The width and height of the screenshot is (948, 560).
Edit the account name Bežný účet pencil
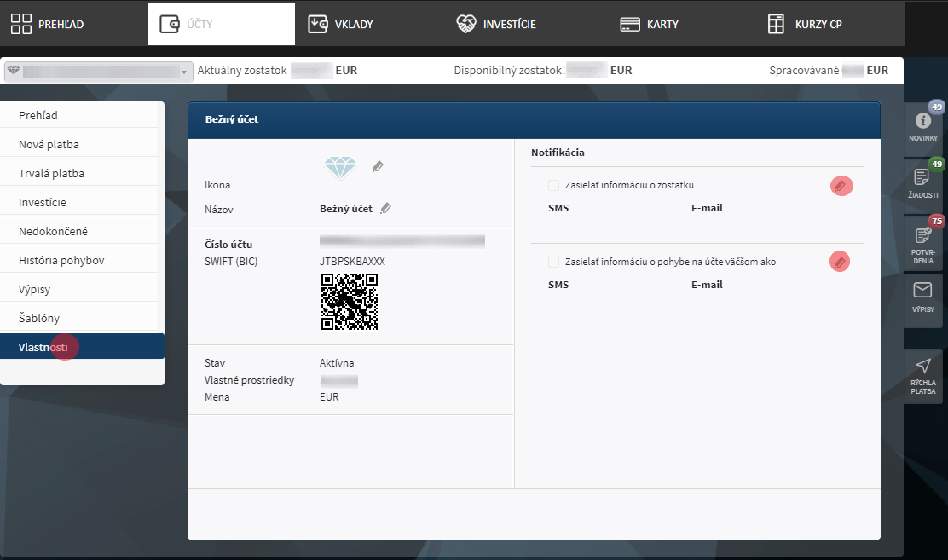pyautogui.click(x=385, y=208)
